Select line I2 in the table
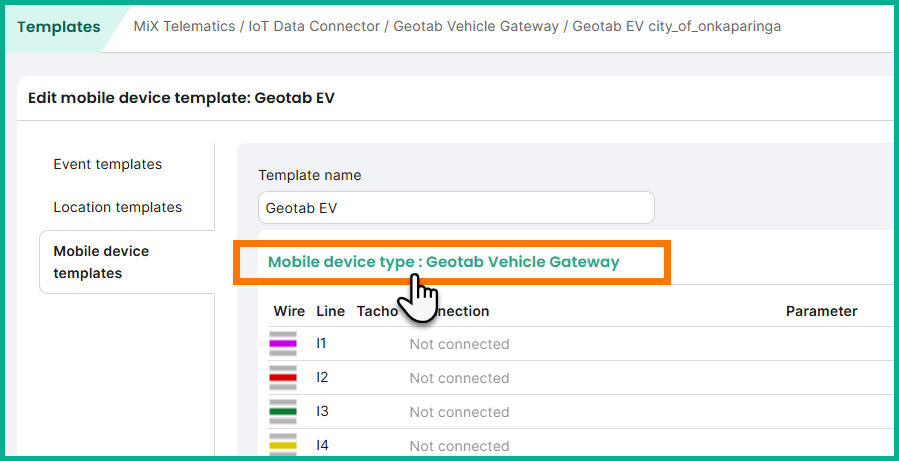The image size is (899, 461). (322, 378)
